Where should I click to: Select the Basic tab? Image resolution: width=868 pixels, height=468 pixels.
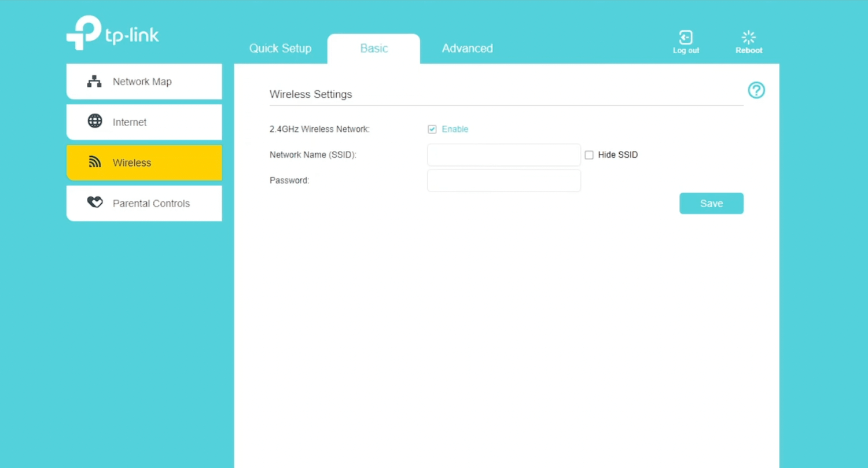tap(374, 49)
